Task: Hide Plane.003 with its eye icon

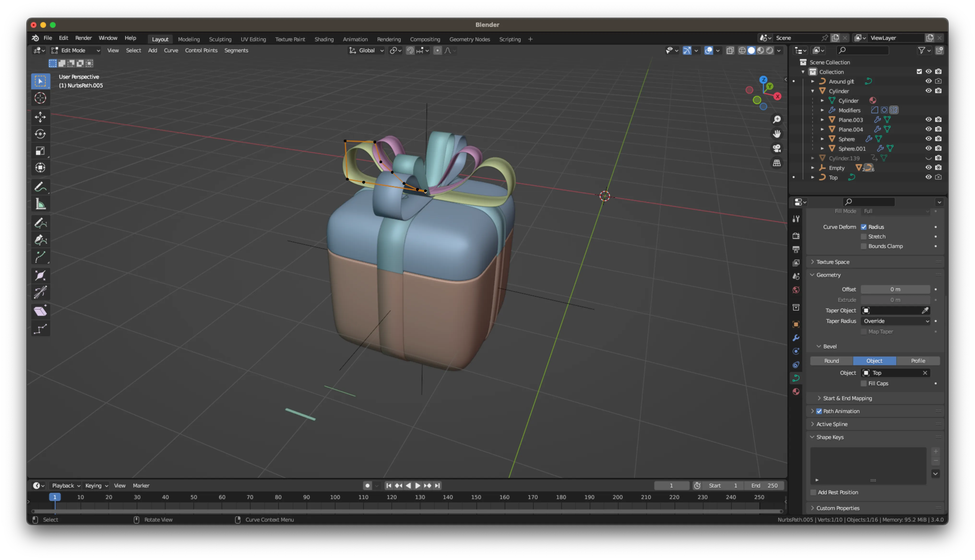Action: [928, 120]
